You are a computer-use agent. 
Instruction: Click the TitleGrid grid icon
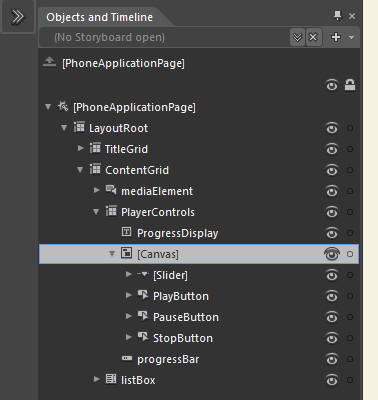coord(95,148)
